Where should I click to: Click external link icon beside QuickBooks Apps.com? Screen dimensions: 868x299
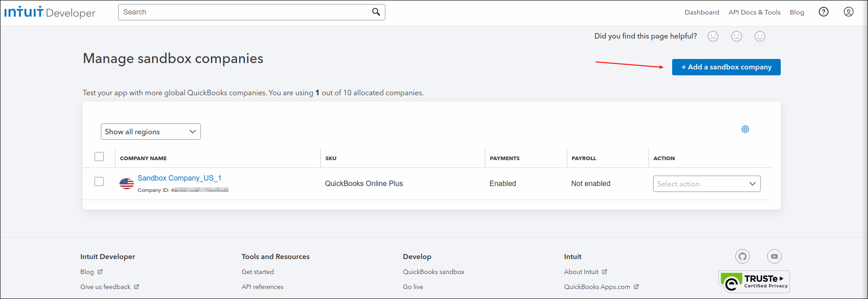click(x=636, y=287)
